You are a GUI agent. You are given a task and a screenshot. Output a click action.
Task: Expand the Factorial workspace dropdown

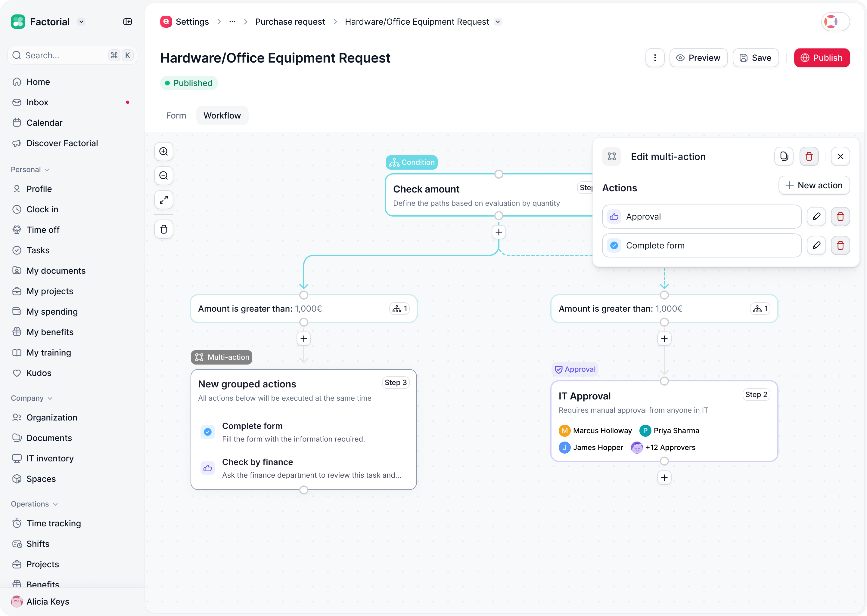tap(81, 22)
